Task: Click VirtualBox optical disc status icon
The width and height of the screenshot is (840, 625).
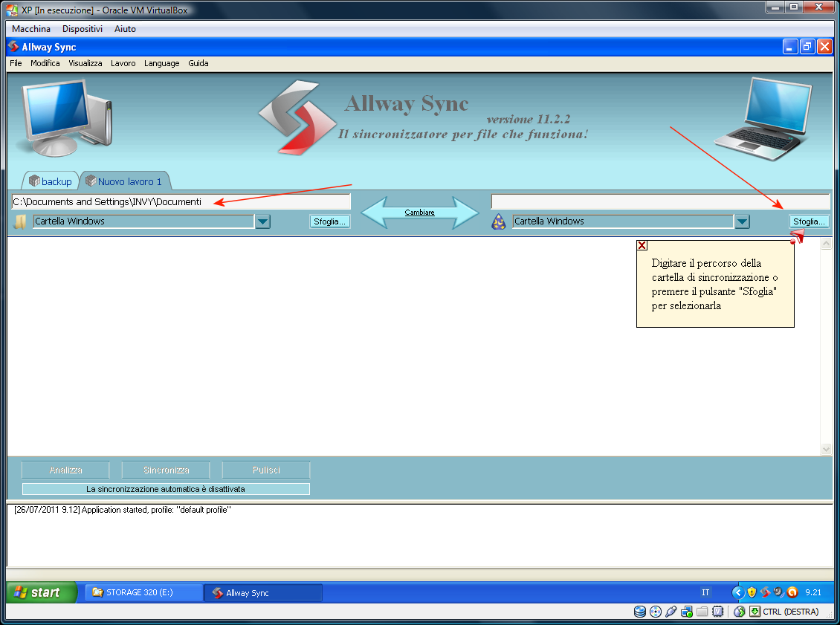Action: point(655,612)
